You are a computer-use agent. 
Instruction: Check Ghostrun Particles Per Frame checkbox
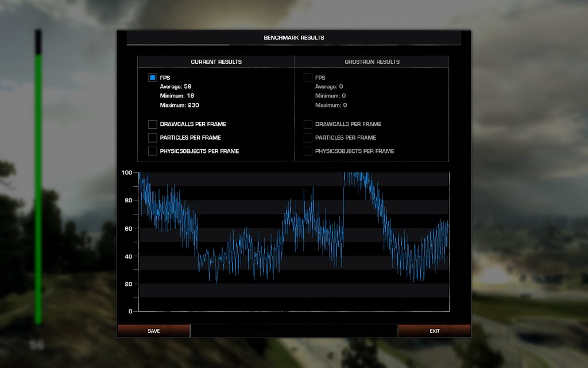(308, 138)
